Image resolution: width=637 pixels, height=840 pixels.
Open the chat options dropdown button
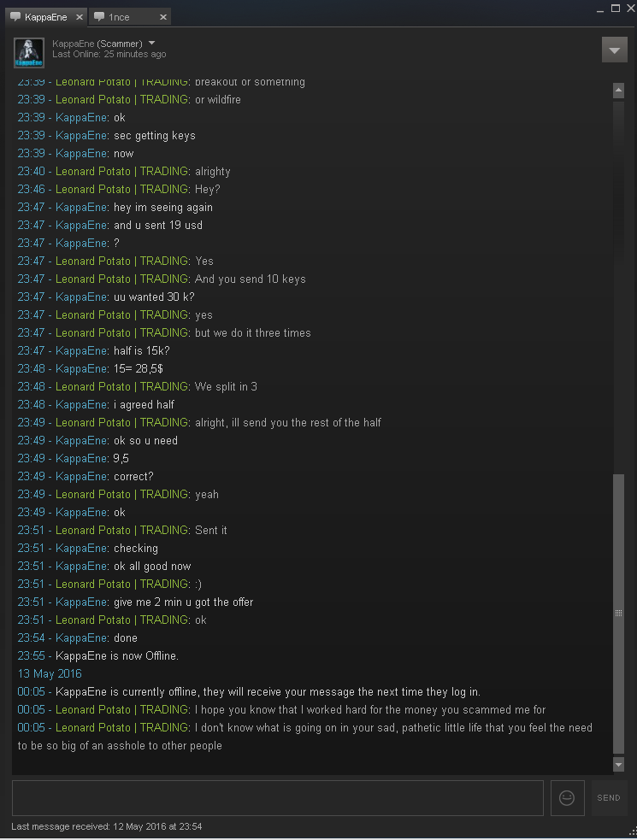615,50
